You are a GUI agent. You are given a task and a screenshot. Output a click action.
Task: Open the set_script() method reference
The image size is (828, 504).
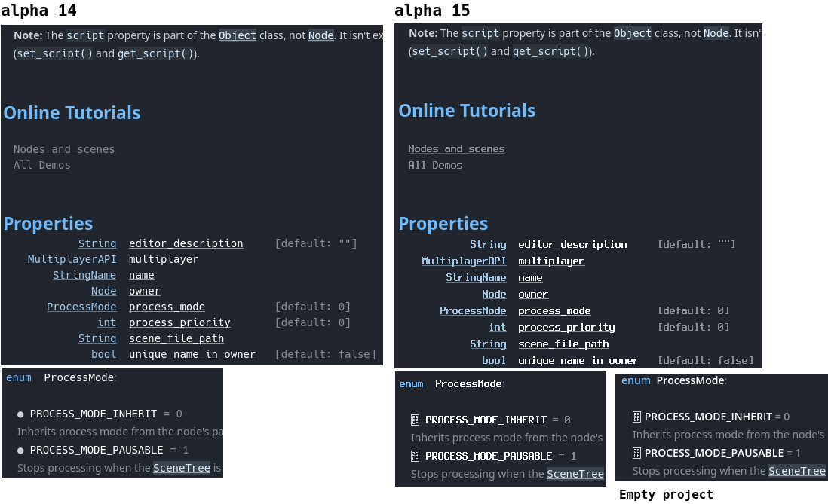tap(53, 53)
